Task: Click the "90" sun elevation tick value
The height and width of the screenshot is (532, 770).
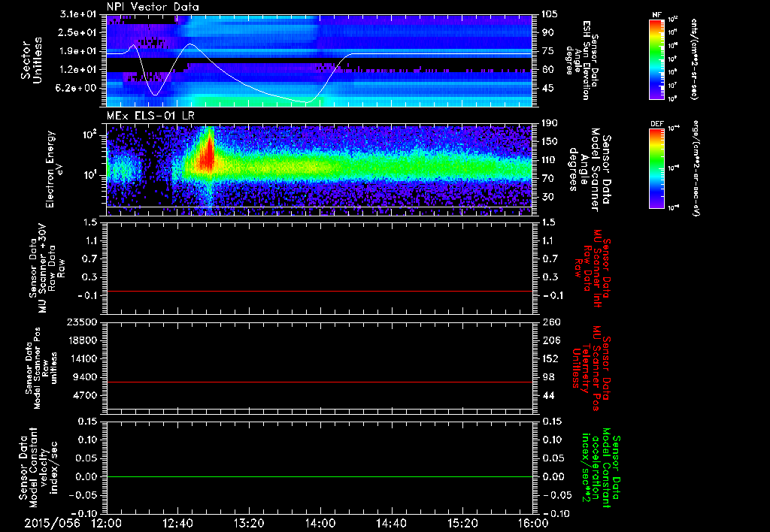Action: click(547, 32)
